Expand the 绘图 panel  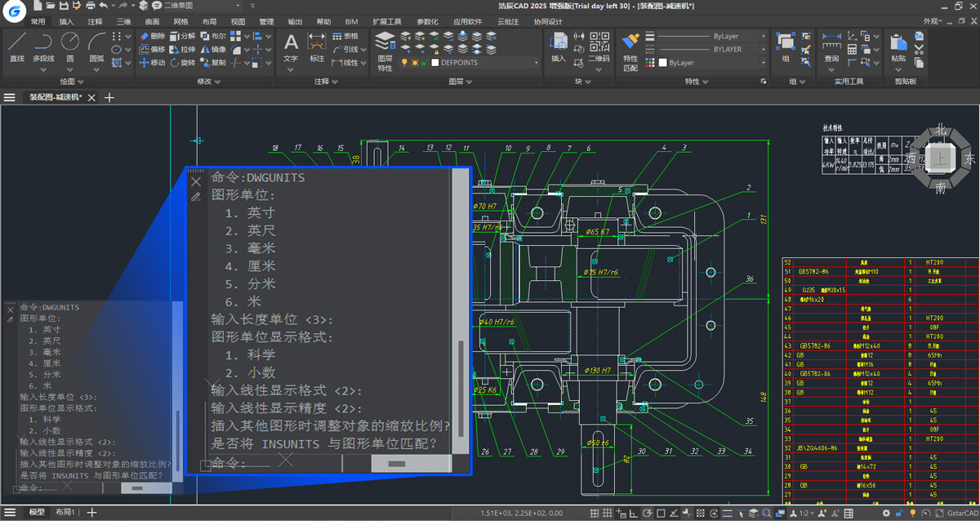click(70, 82)
